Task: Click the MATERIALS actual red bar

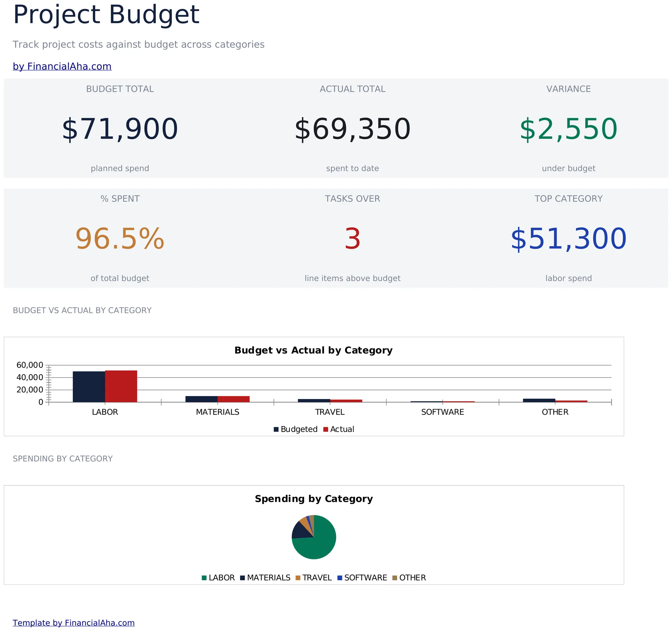Action: [234, 399]
